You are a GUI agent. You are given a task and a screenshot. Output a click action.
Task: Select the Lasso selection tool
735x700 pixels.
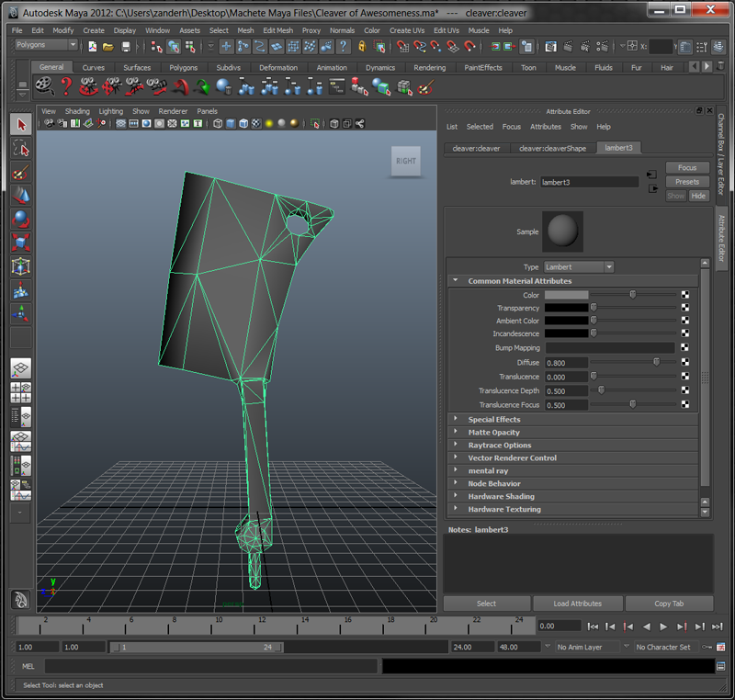[20, 148]
